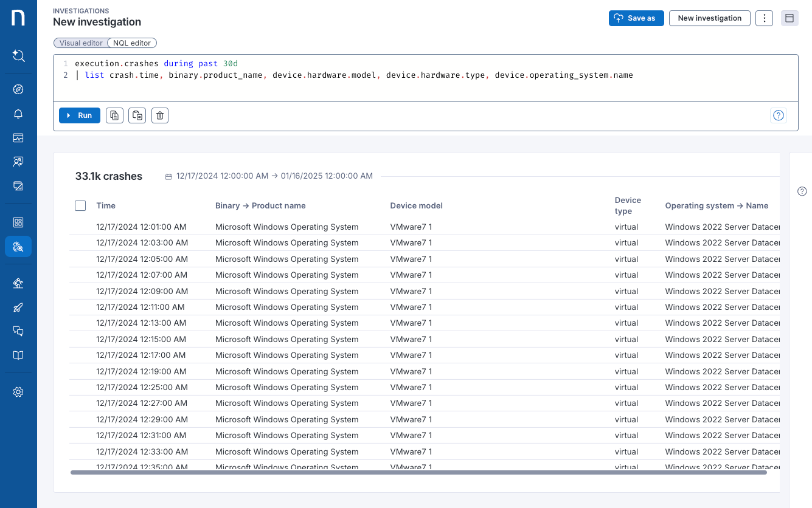The height and width of the screenshot is (508, 812).
Task: Sort by Device model column header
Action: pyautogui.click(x=416, y=205)
